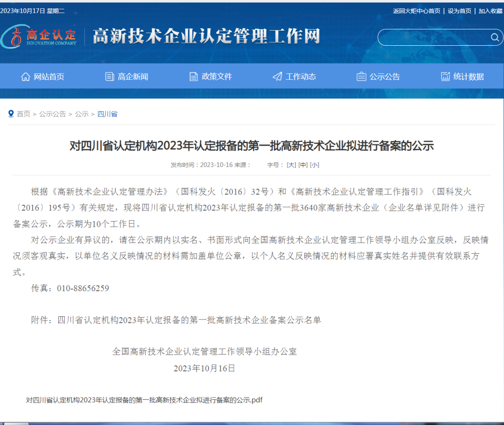Set font size to large [大]
Image resolution: width=504 pixels, height=425 pixels.
tap(291, 165)
